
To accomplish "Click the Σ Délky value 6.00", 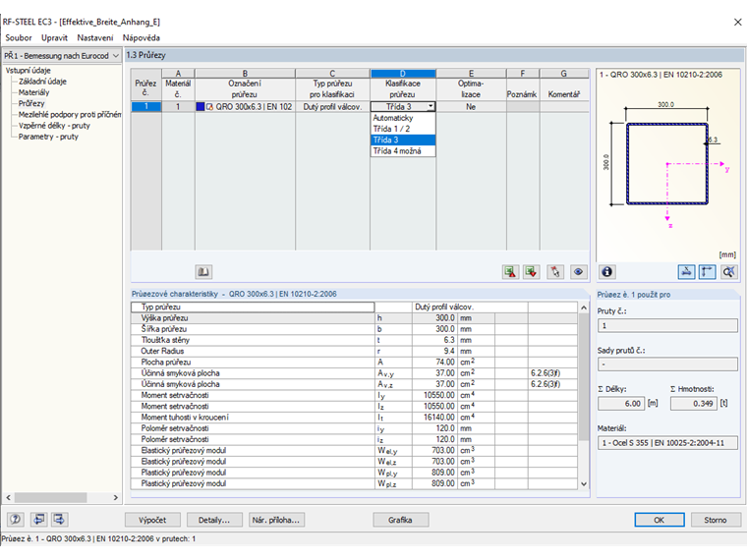I will [622, 404].
